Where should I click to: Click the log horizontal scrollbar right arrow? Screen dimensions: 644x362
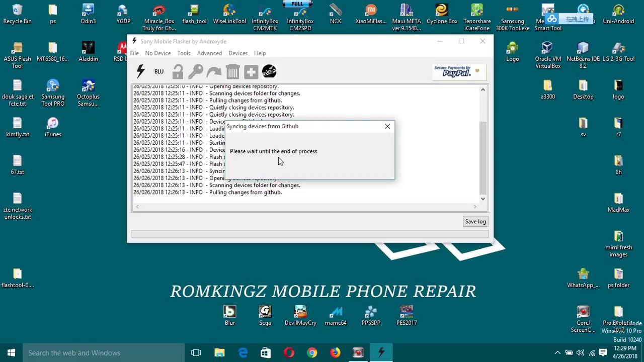(475, 207)
